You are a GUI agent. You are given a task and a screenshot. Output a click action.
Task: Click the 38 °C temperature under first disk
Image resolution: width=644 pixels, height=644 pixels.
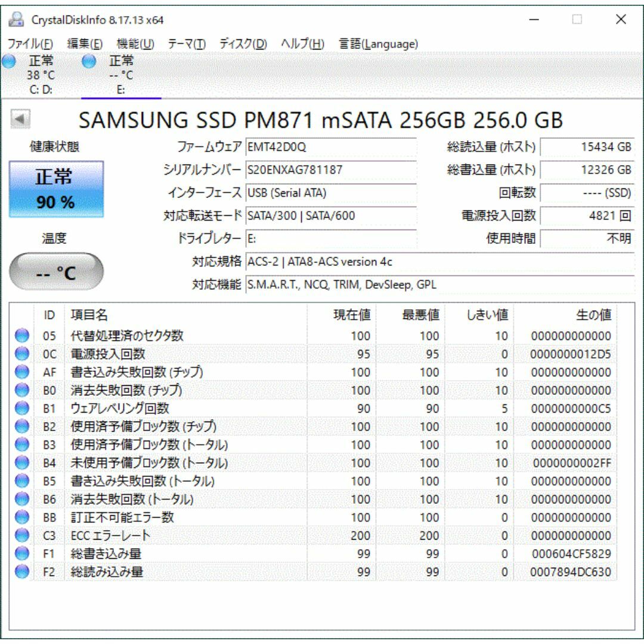41,75
